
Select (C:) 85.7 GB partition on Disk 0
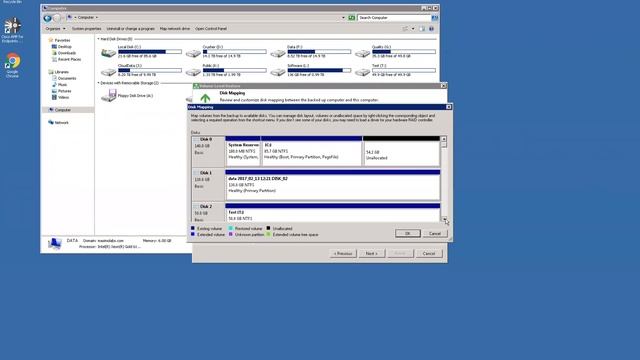coord(311,151)
